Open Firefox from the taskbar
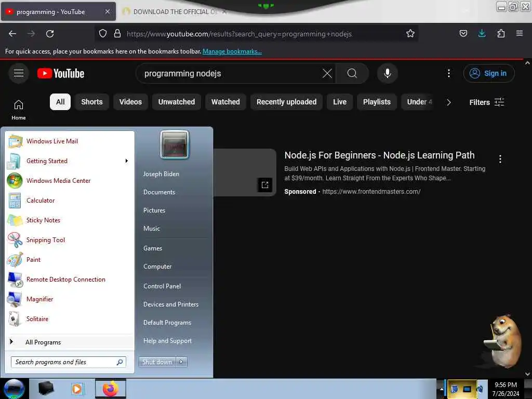Viewport: 532px width, 399px height. tap(110, 389)
